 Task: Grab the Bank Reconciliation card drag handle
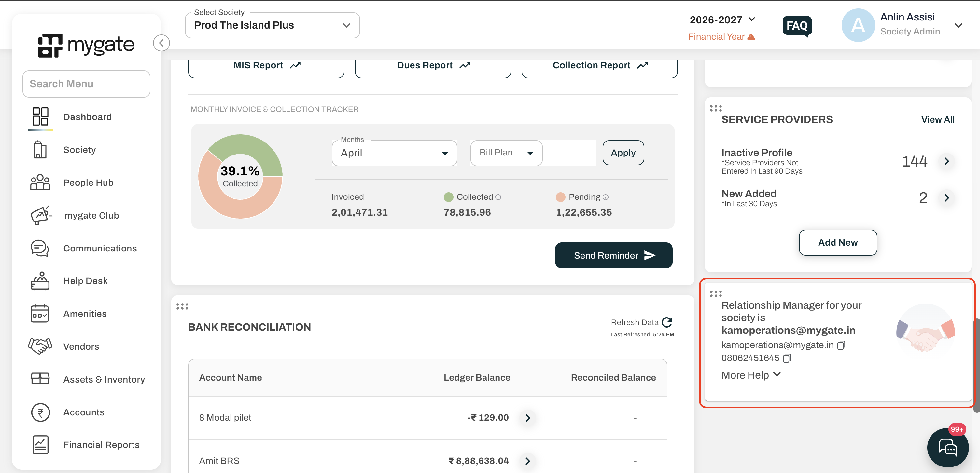(x=182, y=306)
